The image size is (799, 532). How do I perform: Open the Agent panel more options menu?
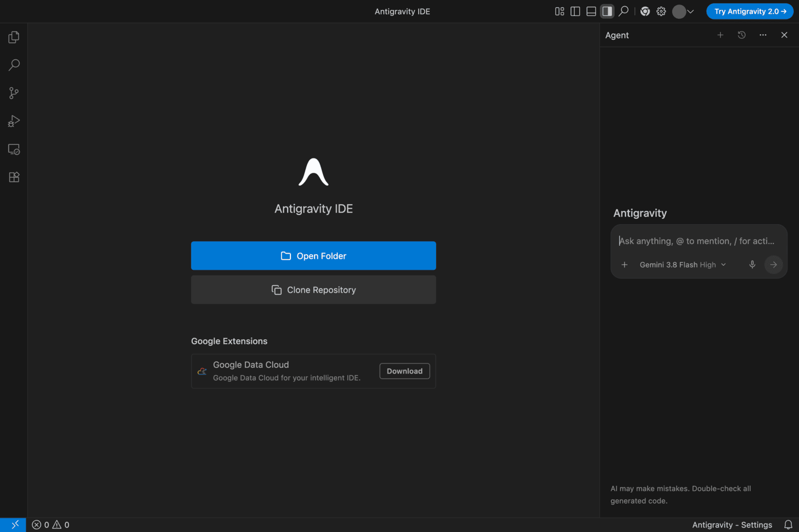pyautogui.click(x=763, y=35)
